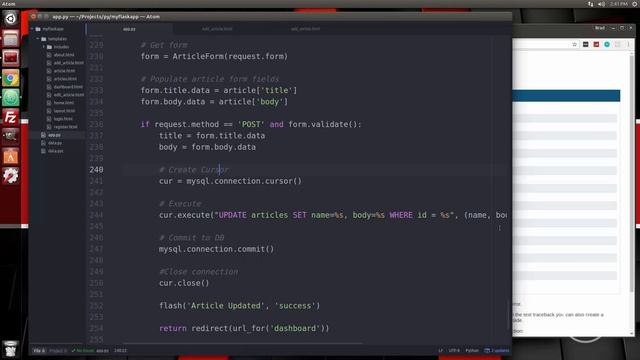Image resolution: width=640 pixels, height=360 pixels.
Task: Open data.pyc in the file tree
Action: (56, 151)
